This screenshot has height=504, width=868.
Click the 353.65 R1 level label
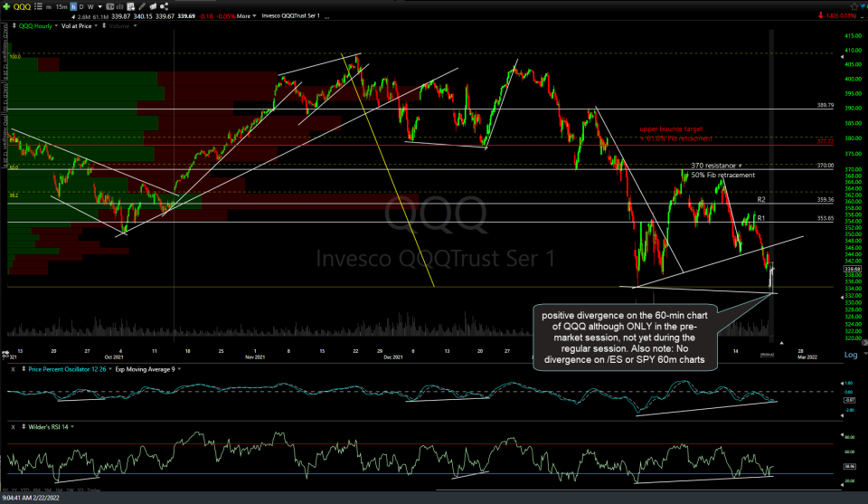(x=825, y=218)
